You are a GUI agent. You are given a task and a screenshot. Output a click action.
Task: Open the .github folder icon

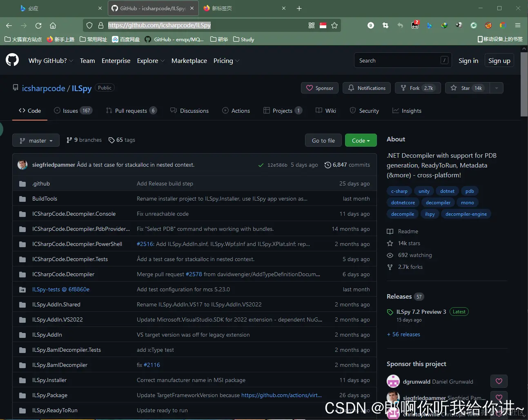[22, 184]
